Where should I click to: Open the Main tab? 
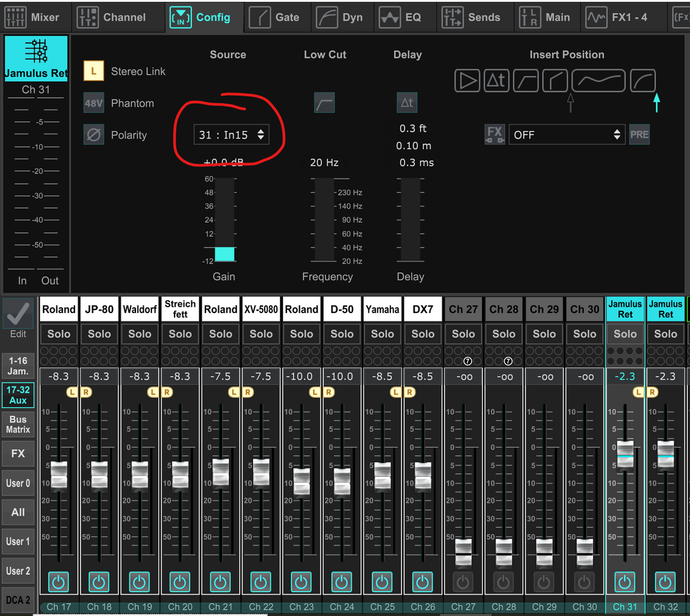[x=546, y=17]
